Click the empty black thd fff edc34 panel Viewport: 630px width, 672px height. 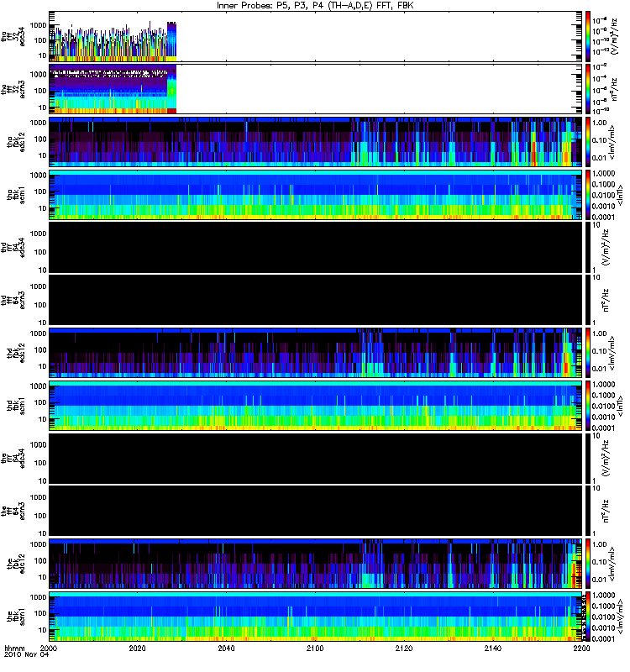point(315,247)
